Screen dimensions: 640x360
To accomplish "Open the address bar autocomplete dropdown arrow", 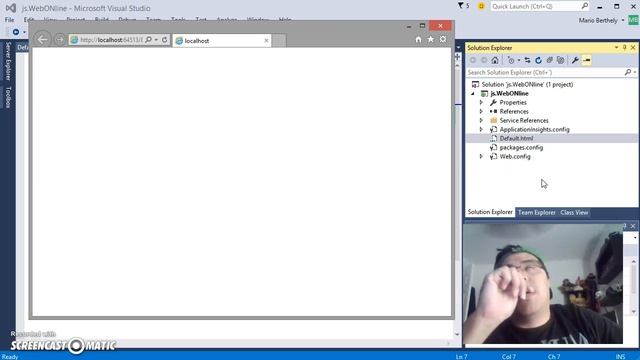I will [156, 40].
